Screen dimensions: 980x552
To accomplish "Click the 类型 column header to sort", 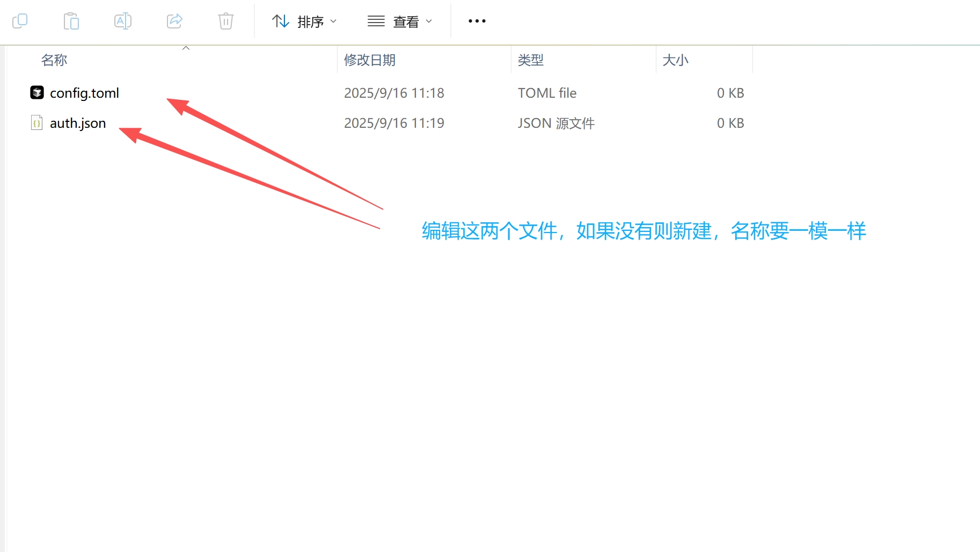I will [531, 60].
